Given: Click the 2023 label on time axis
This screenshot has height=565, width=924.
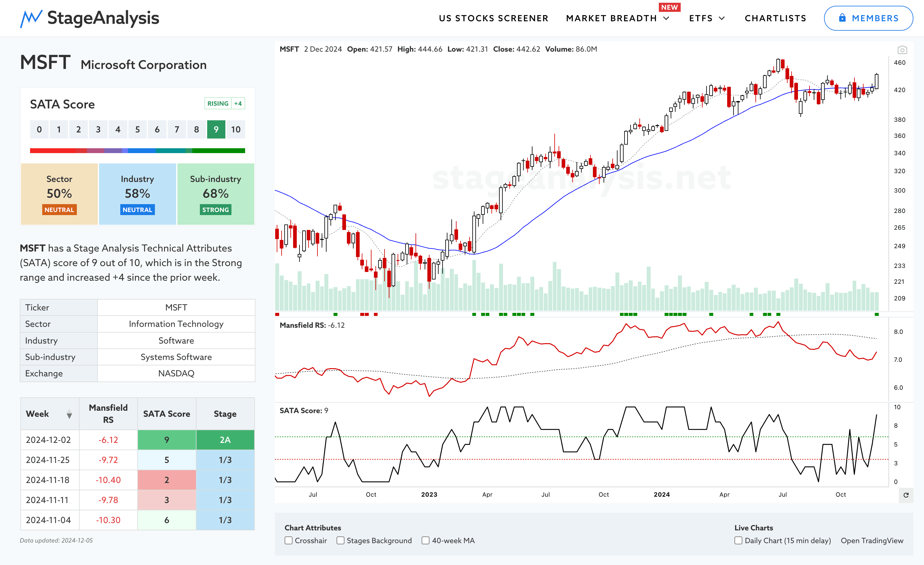Looking at the screenshot, I should [429, 495].
